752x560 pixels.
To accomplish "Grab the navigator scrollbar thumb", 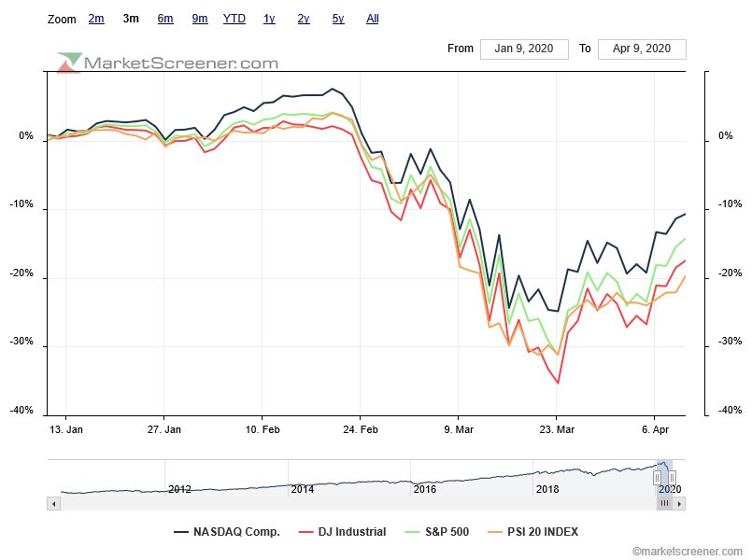I will pyautogui.click(x=664, y=503).
